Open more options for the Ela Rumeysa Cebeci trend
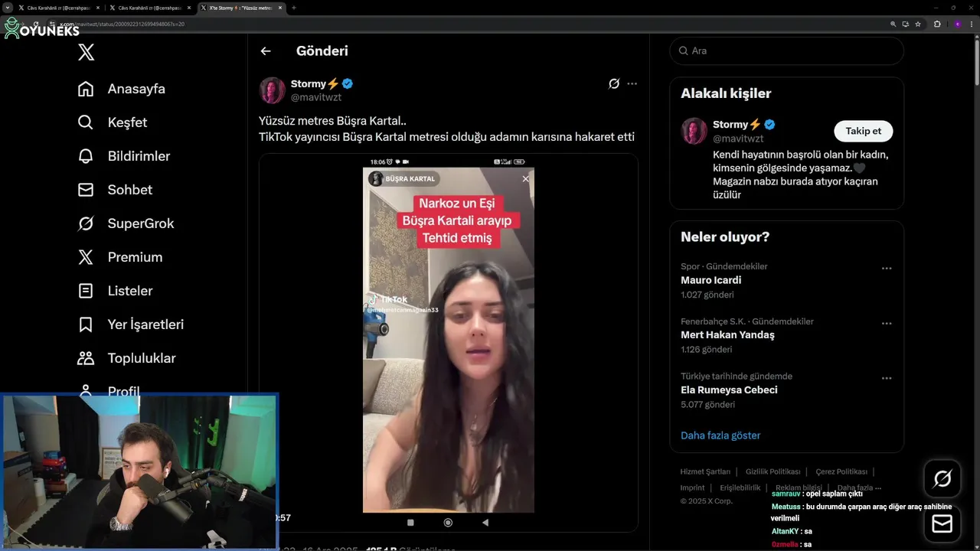980x551 pixels. 887,378
